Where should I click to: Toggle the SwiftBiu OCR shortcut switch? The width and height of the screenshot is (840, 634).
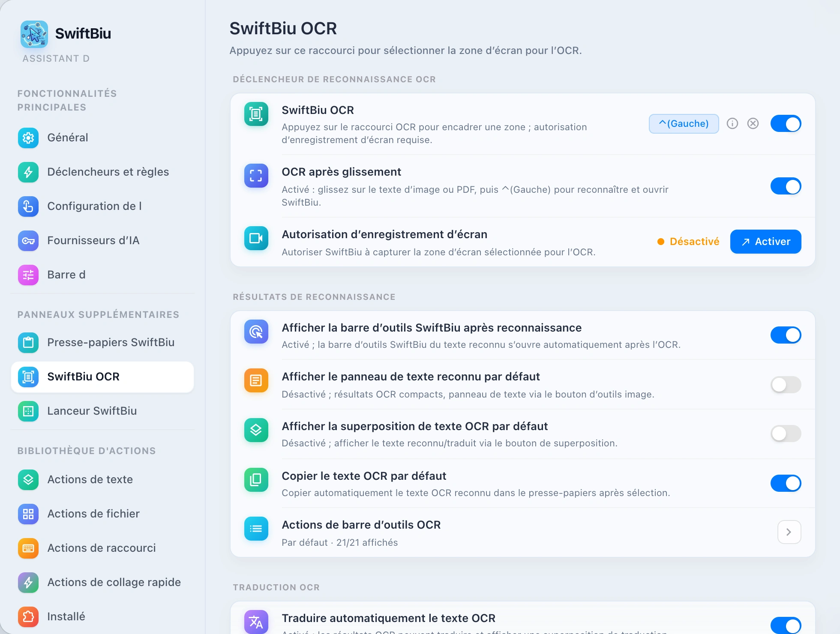point(786,124)
